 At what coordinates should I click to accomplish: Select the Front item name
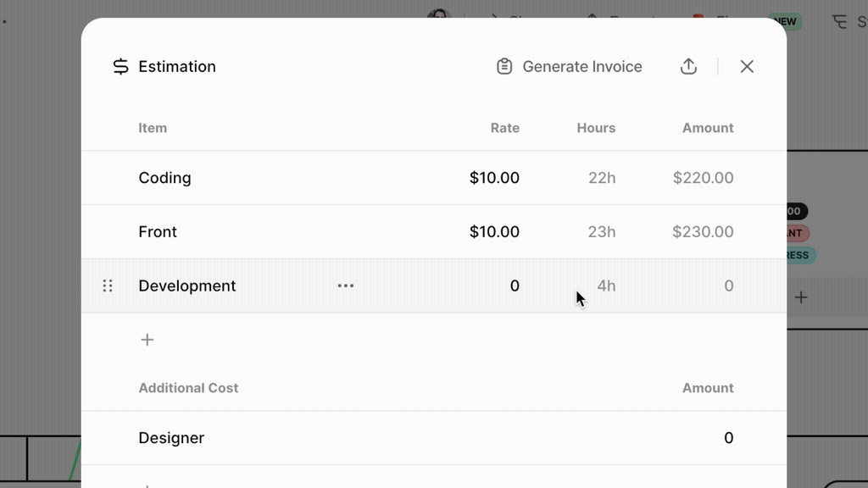[158, 232]
